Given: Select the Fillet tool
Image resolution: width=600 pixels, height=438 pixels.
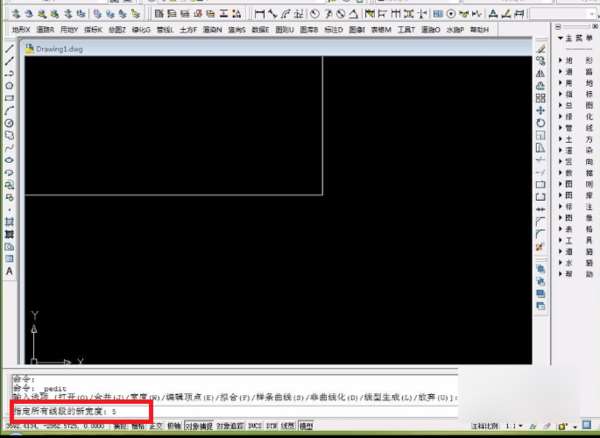Looking at the screenshot, I should [x=540, y=234].
